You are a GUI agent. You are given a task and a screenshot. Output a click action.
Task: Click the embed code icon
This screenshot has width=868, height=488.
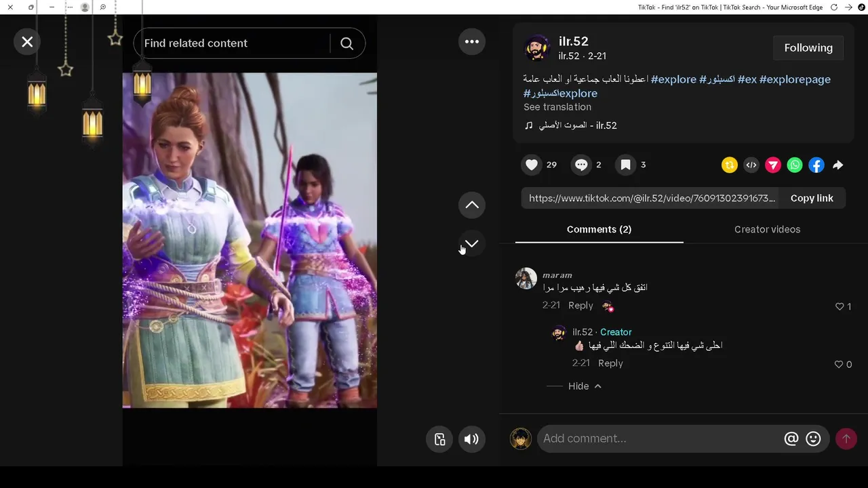[x=751, y=165]
